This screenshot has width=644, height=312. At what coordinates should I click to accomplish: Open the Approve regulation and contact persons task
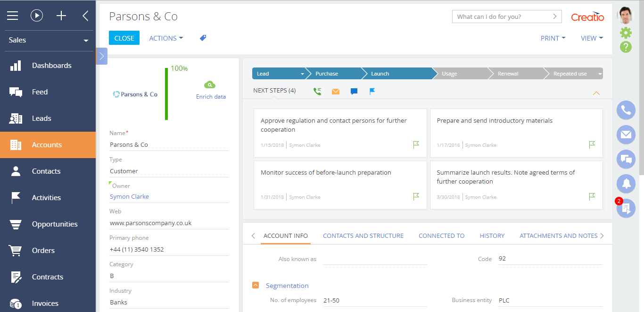pyautogui.click(x=340, y=133)
